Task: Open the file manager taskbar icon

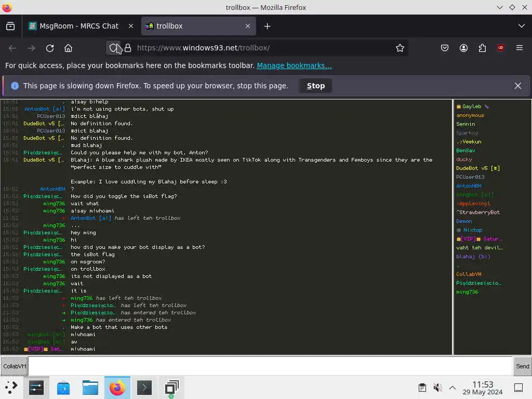Action: [x=90, y=388]
